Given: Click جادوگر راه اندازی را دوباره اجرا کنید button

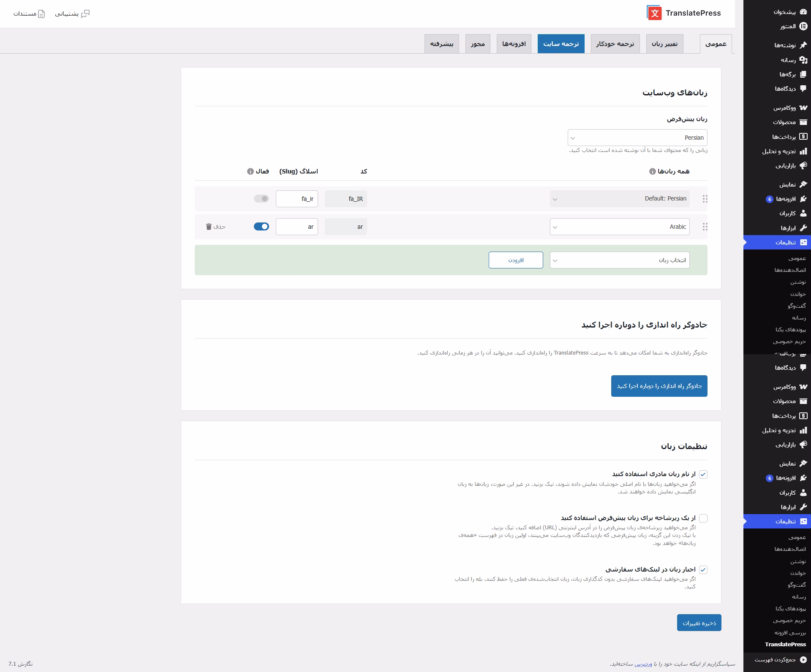Looking at the screenshot, I should click(659, 386).
